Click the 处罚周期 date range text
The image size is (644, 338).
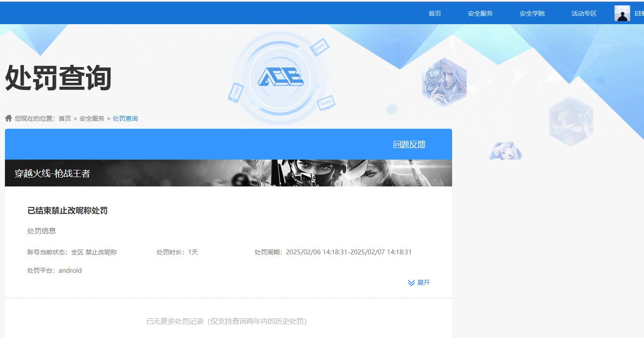coord(333,252)
